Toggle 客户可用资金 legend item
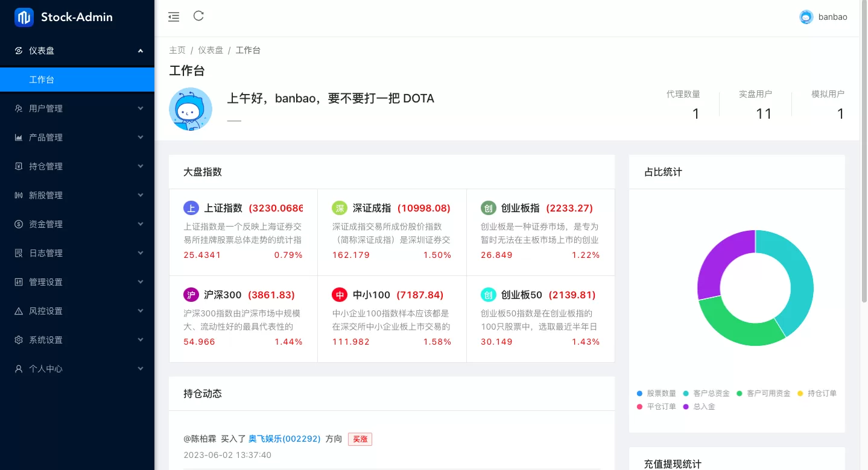The width and height of the screenshot is (868, 470). point(763,393)
